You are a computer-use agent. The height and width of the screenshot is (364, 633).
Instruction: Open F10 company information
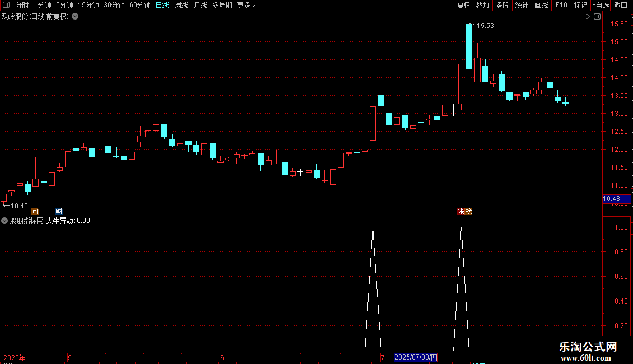[561, 5]
